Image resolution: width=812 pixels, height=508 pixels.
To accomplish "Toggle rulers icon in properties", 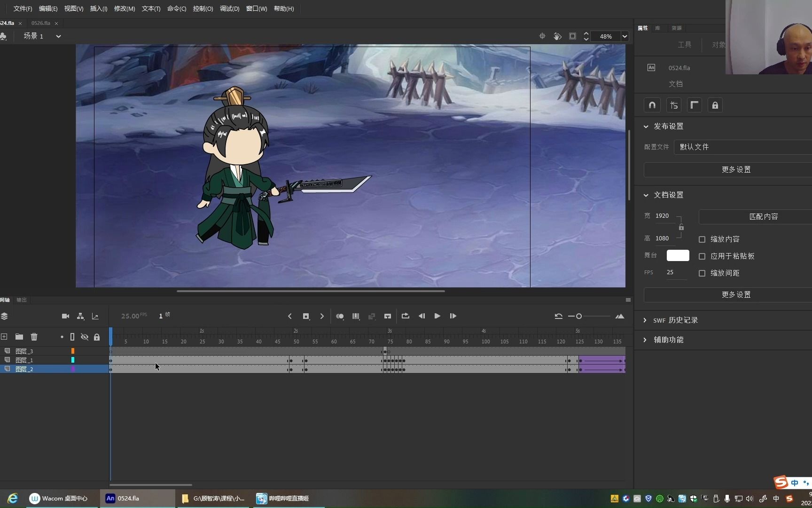I will coord(695,105).
